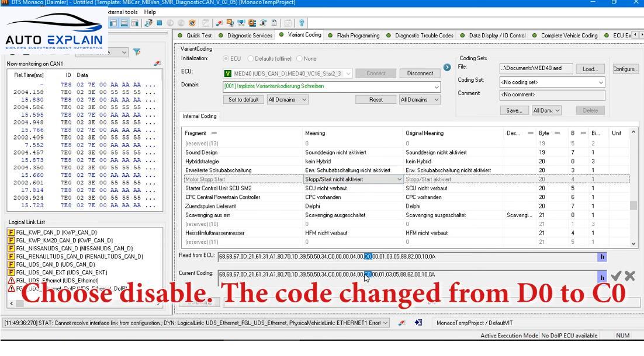Viewport: 644px width, 356px height.
Task: Click the first window layout toolbar icon
Action: point(113,23)
